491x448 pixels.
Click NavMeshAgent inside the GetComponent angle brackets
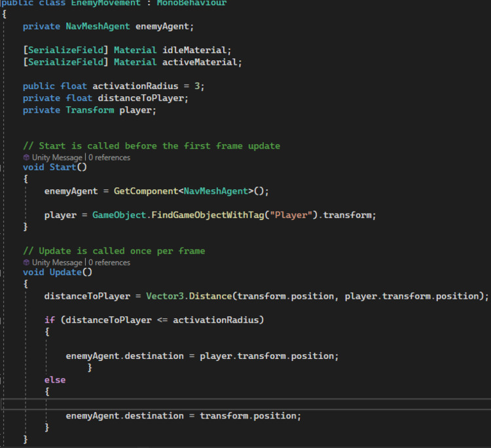216,191
